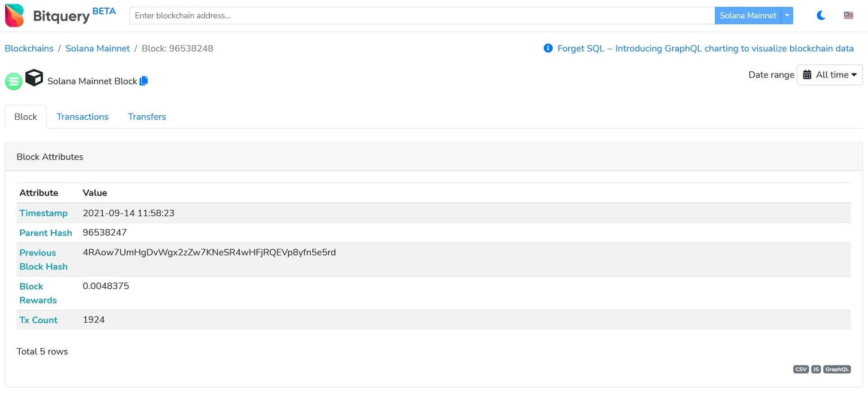Export table using CSV badge
Screen dimensions: 868x395
[x=801, y=369]
